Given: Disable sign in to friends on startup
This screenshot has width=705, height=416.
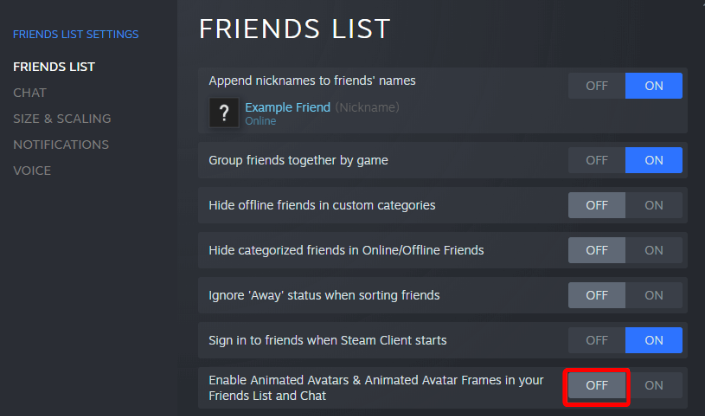Looking at the screenshot, I should click(x=597, y=340).
